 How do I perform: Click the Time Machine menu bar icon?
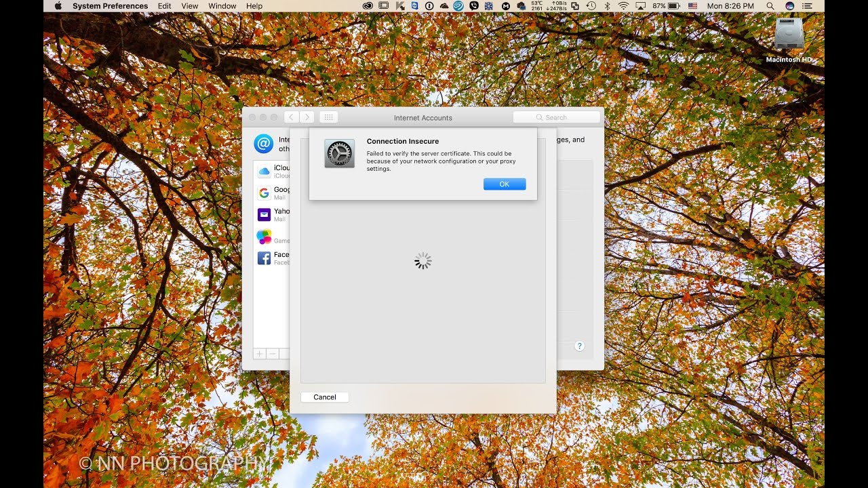(x=591, y=5)
